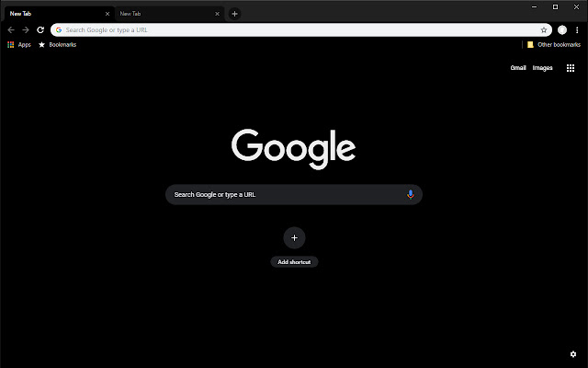The height and width of the screenshot is (368, 588).
Task: Minimize the Chrome window
Action: click(x=534, y=6)
